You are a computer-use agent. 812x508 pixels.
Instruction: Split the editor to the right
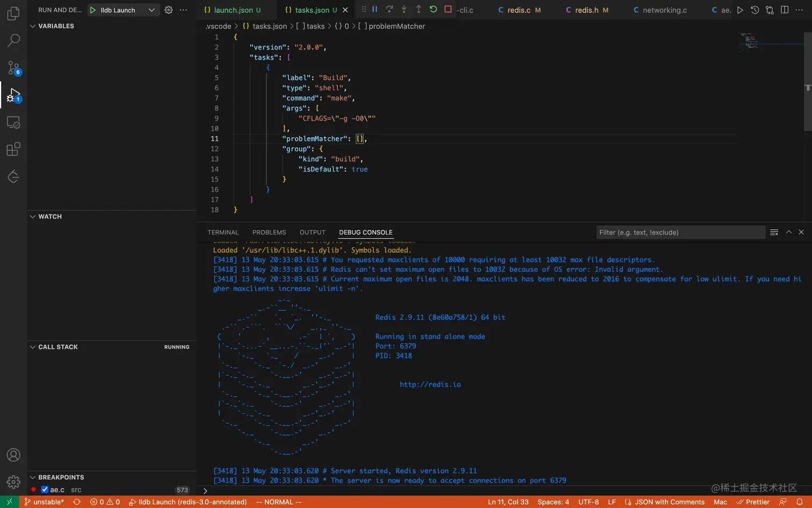click(785, 10)
